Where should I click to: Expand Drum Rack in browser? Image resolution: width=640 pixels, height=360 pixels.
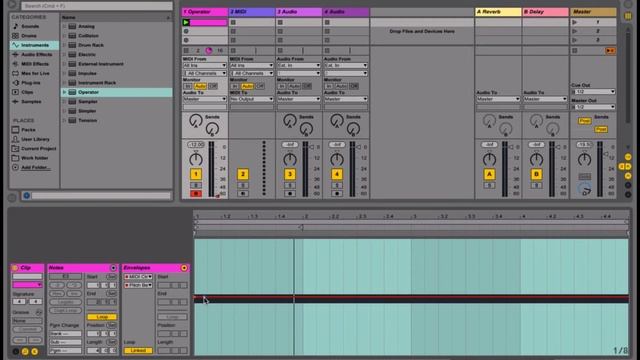tap(64, 45)
